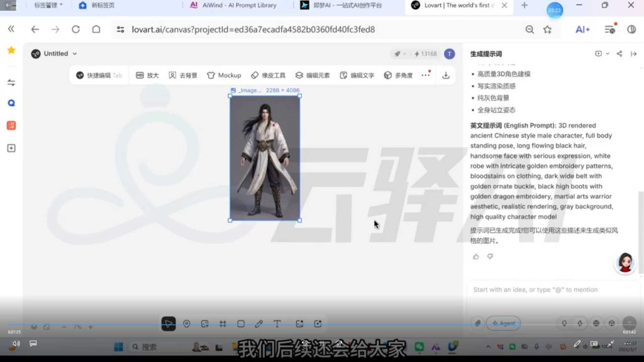The width and height of the screenshot is (644, 362).
Task: Select the Pen tool in bottom toolbar
Action: point(258,323)
